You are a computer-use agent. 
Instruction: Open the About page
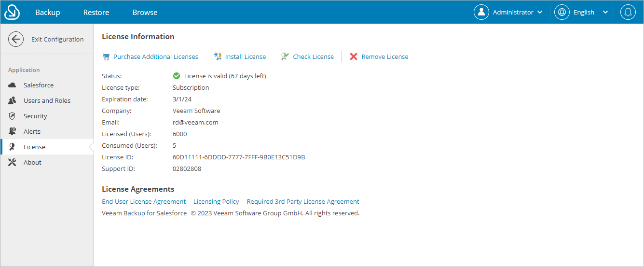[x=47, y=162]
